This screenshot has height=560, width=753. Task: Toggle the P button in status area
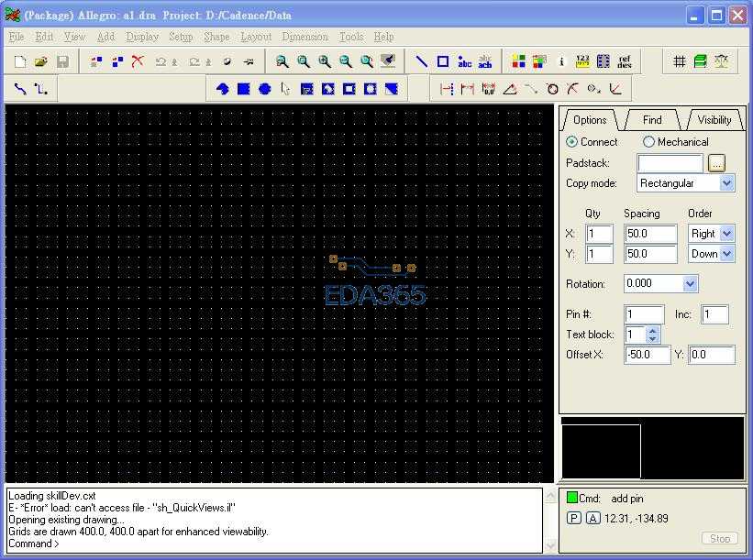coord(574,518)
